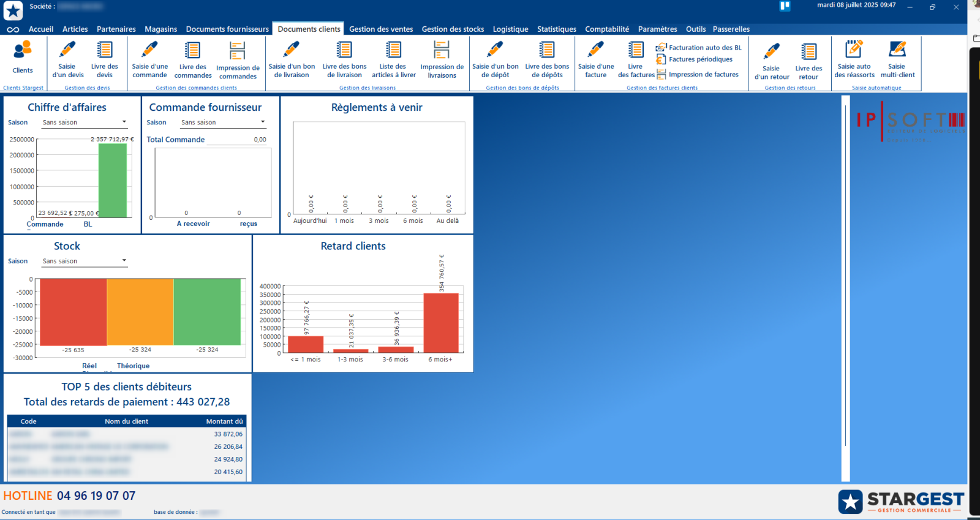Click Saisie d'une facture icon
This screenshot has height=520, width=980.
tap(595, 50)
